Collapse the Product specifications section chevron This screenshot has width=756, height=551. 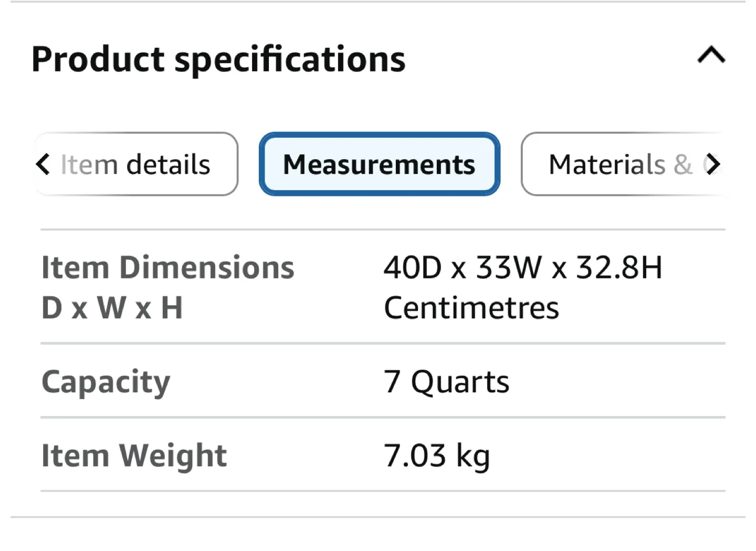pyautogui.click(x=711, y=55)
